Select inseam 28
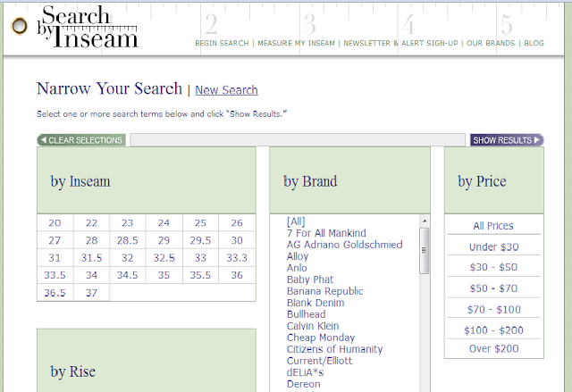The image size is (572, 392). click(x=91, y=240)
